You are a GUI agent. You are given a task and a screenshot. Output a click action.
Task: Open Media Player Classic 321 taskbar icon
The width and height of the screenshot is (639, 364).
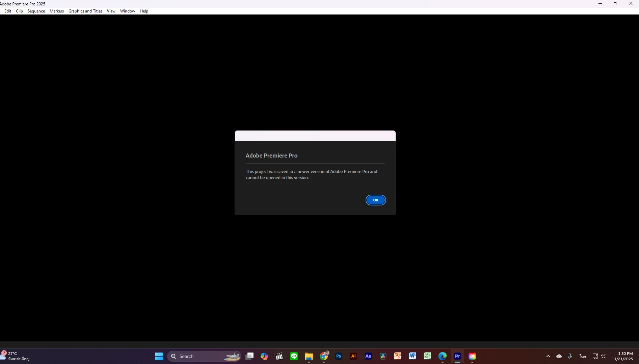pos(279,356)
